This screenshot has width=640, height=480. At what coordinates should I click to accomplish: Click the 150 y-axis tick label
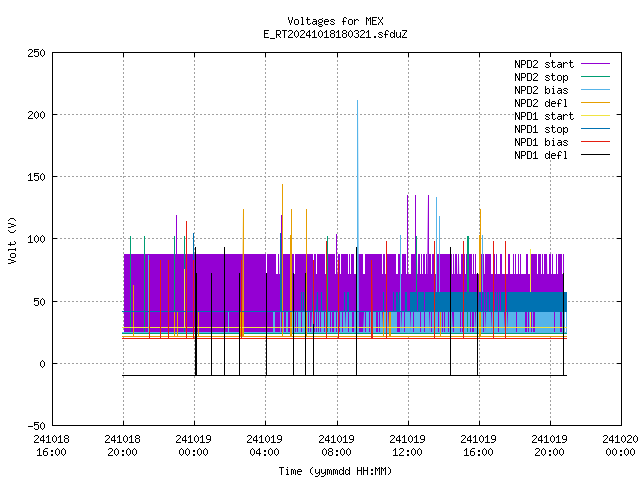coord(36,177)
